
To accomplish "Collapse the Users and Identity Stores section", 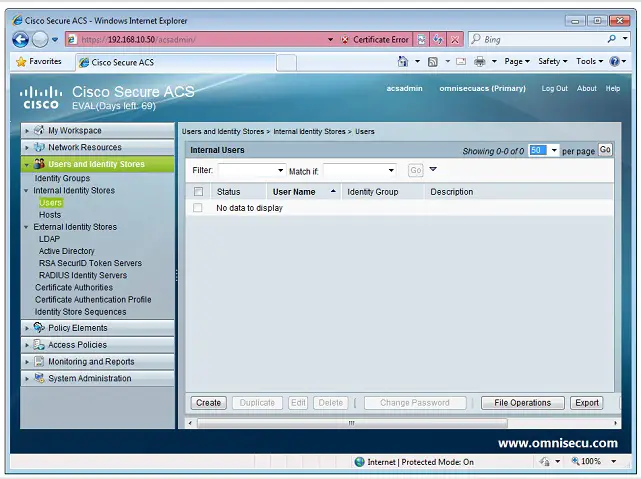I will [x=27, y=164].
